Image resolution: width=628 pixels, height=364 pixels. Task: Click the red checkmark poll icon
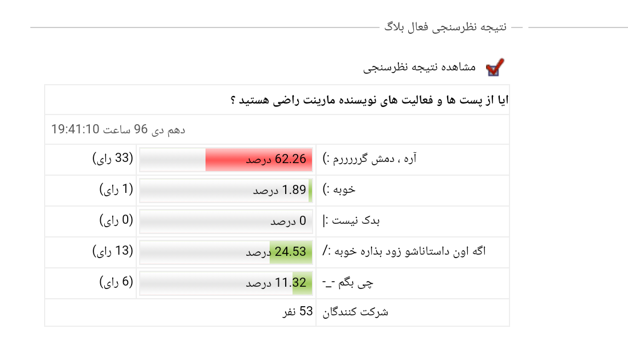coord(495,68)
